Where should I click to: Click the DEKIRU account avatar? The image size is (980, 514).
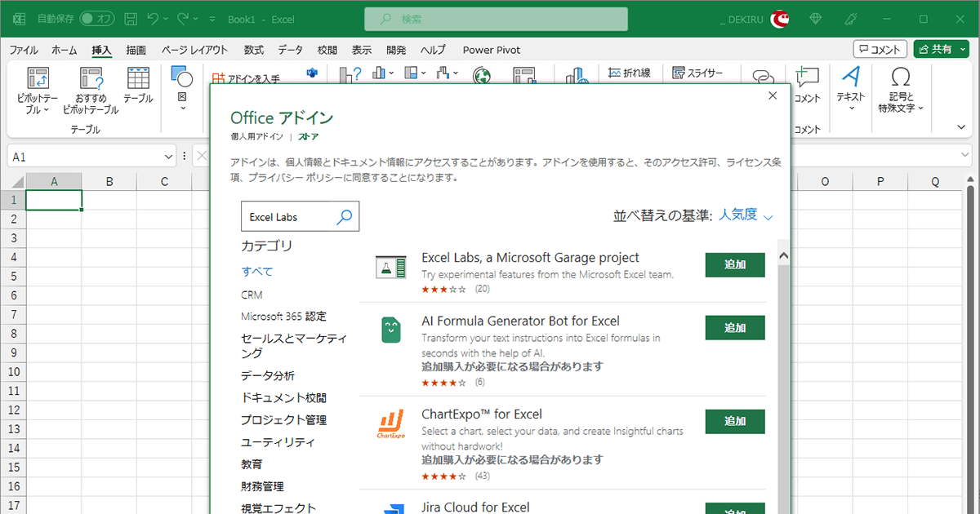click(x=781, y=18)
